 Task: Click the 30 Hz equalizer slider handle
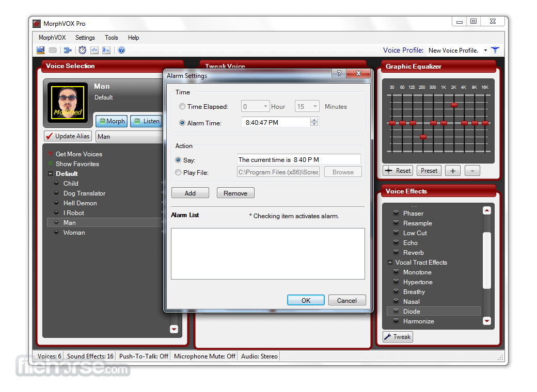click(392, 123)
